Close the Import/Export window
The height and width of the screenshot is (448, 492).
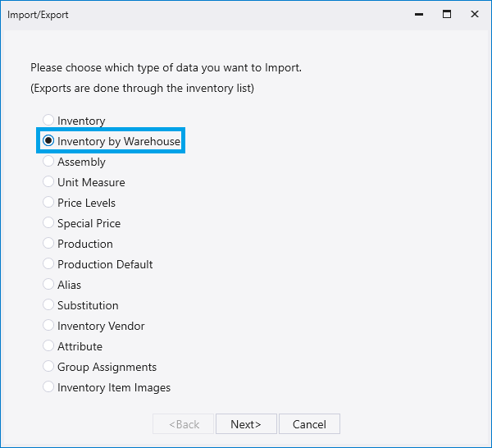pyautogui.click(x=475, y=15)
